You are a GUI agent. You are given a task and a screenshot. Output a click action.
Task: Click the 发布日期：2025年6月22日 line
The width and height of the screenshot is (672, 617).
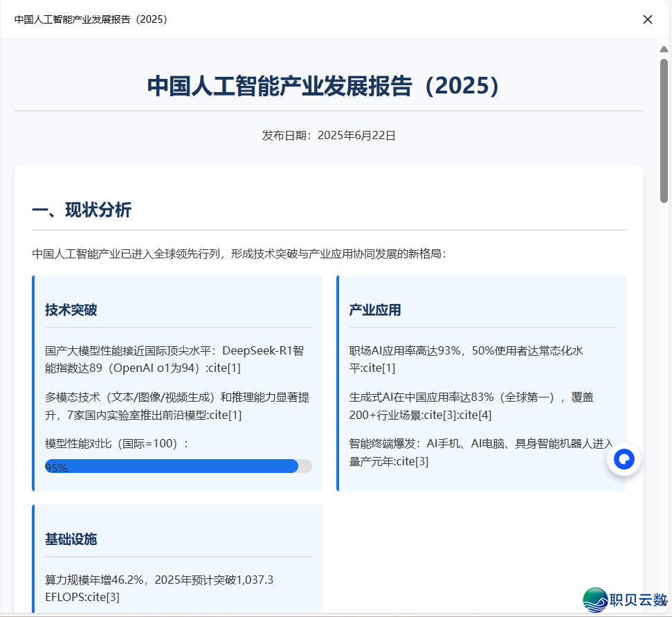329,136
